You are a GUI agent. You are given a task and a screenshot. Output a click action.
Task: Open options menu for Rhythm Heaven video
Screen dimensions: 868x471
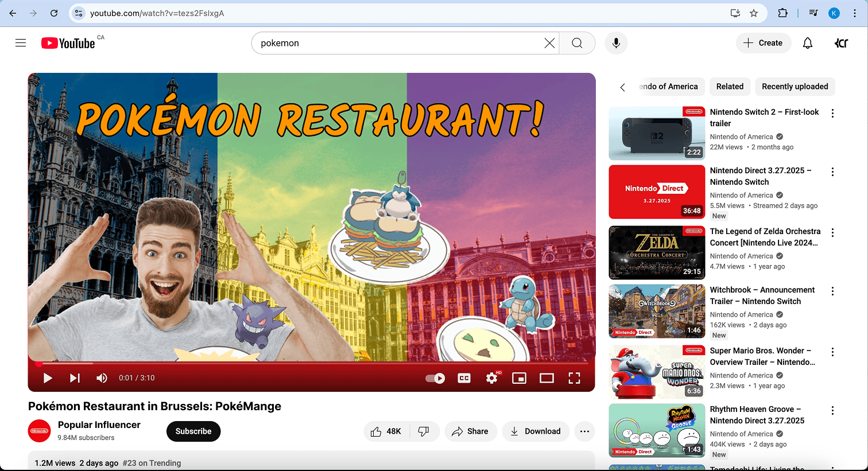click(832, 411)
